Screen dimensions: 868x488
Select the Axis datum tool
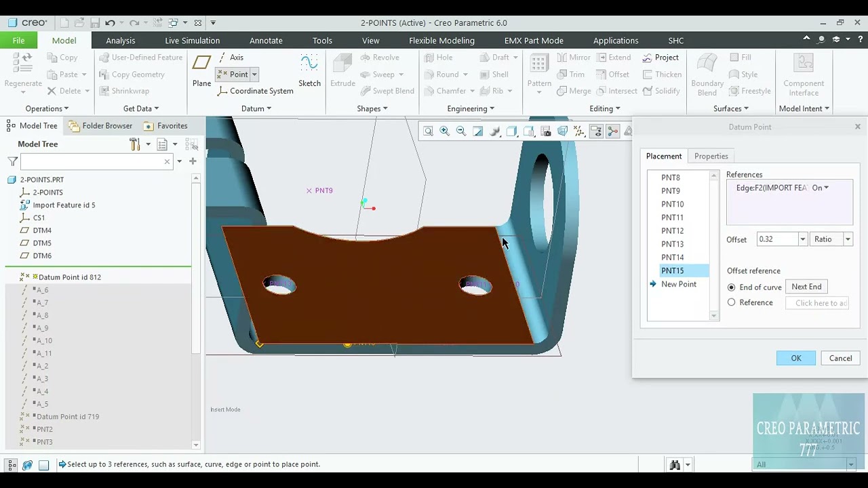230,58
